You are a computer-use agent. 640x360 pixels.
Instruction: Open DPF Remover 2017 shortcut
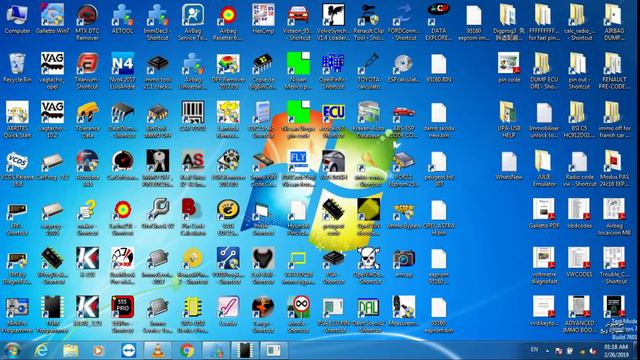click(x=228, y=70)
